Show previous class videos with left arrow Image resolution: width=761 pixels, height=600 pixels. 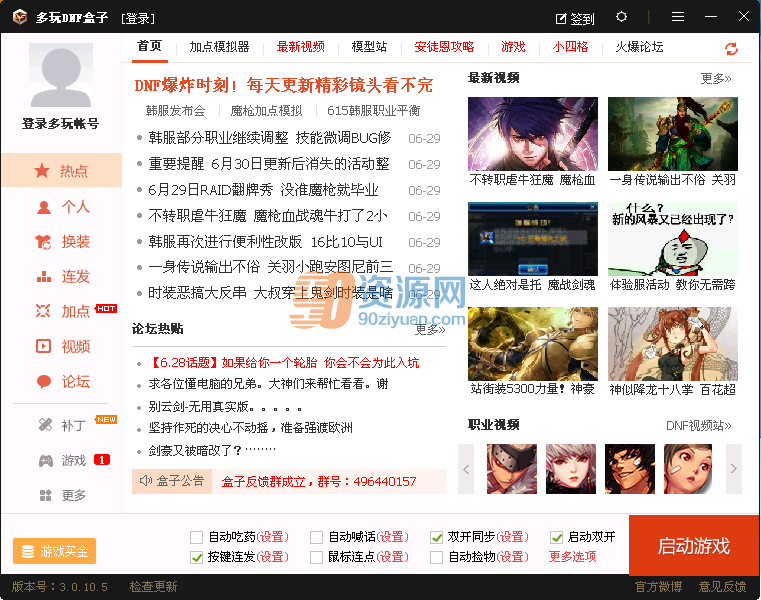coord(466,469)
